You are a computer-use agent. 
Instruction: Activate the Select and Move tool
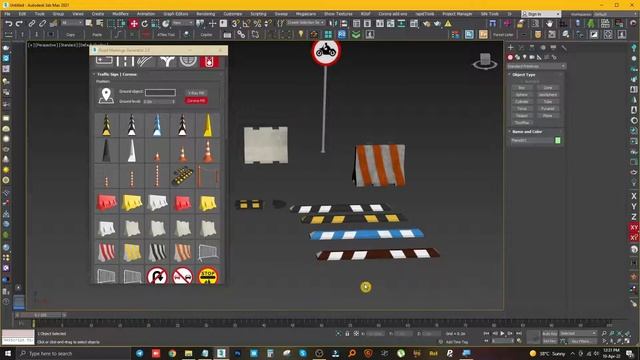134,24
